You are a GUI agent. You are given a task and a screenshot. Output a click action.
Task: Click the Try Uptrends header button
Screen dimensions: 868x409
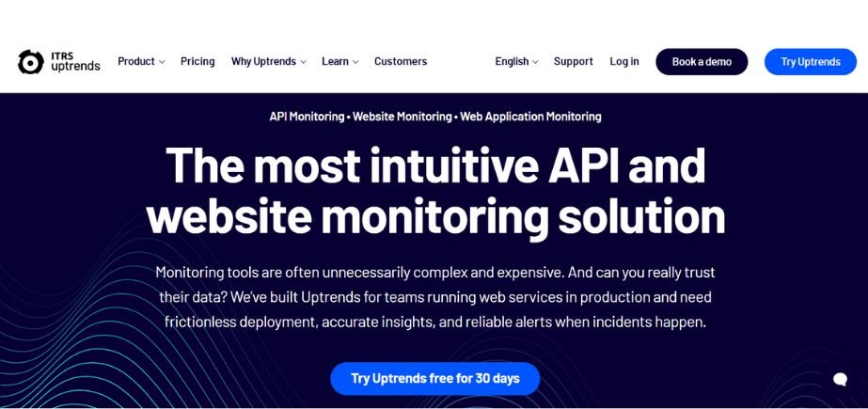coord(811,62)
